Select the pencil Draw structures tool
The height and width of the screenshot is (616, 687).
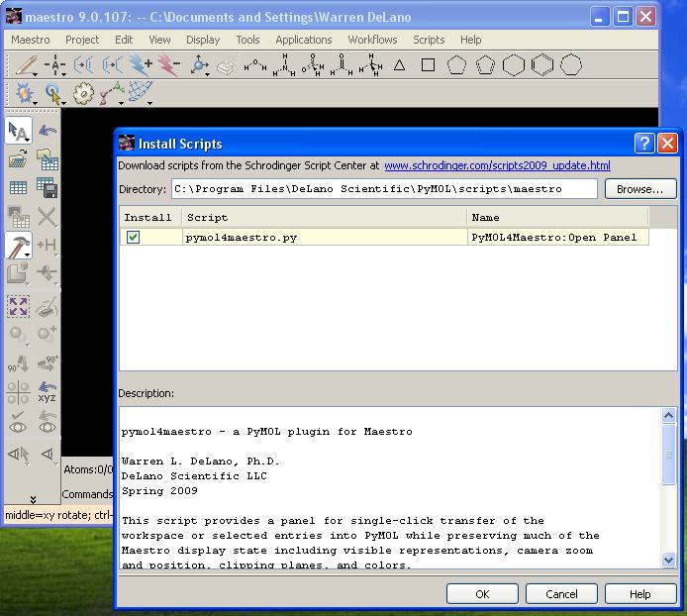point(26,65)
